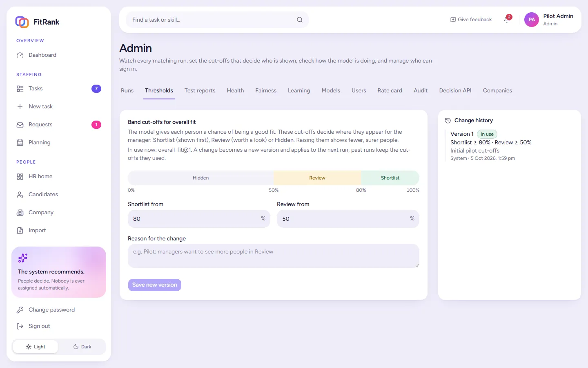The image size is (588, 368).
Task: Click the Review band segment
Action: pyautogui.click(x=317, y=178)
